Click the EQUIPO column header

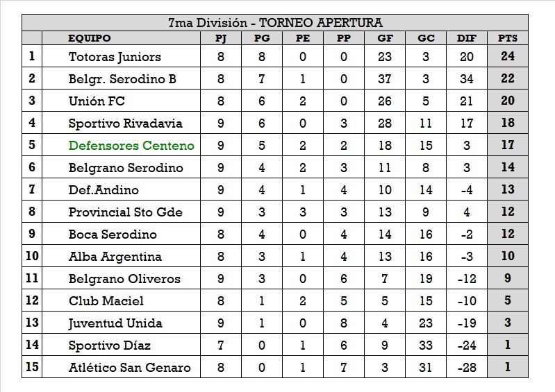(x=90, y=38)
